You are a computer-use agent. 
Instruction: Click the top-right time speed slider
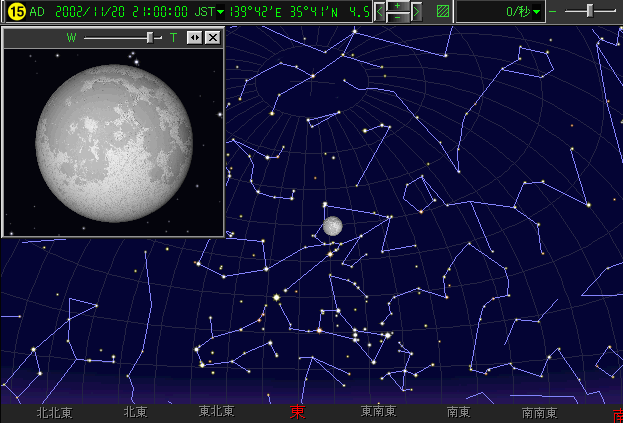589,11
